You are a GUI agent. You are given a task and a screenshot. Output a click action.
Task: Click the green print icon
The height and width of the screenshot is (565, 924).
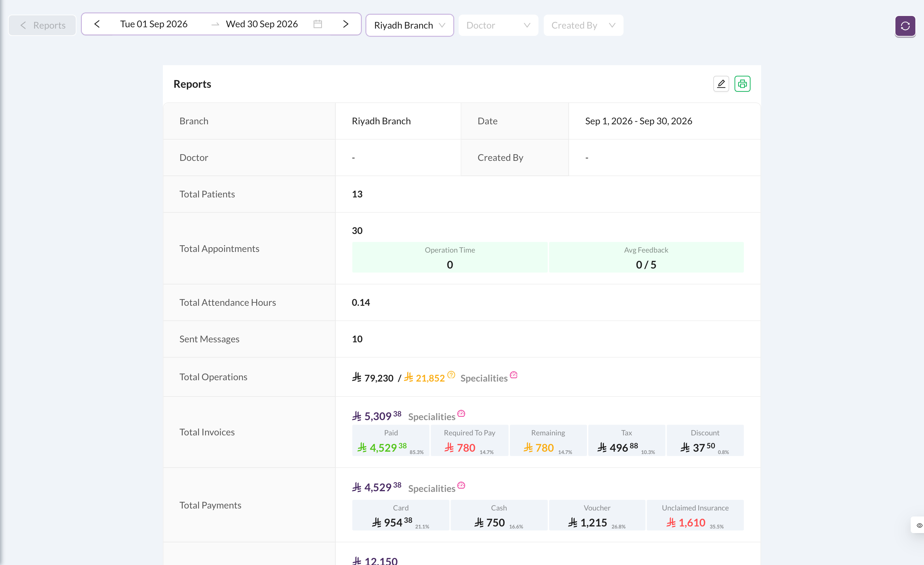(x=742, y=84)
